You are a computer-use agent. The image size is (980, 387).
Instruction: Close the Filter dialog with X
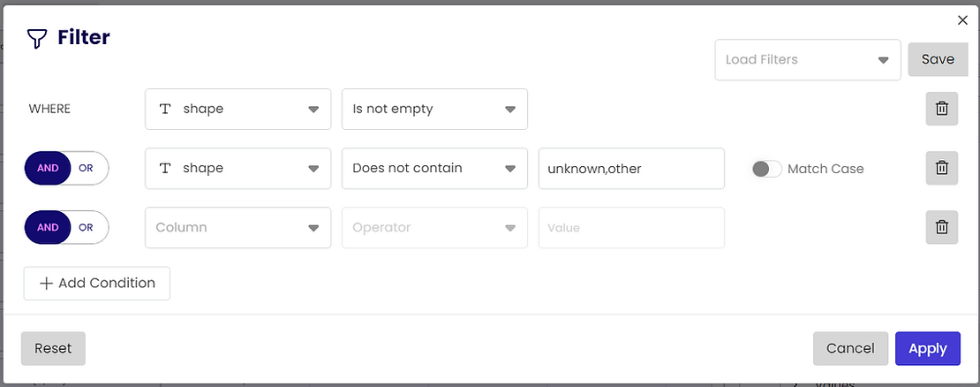(x=962, y=20)
